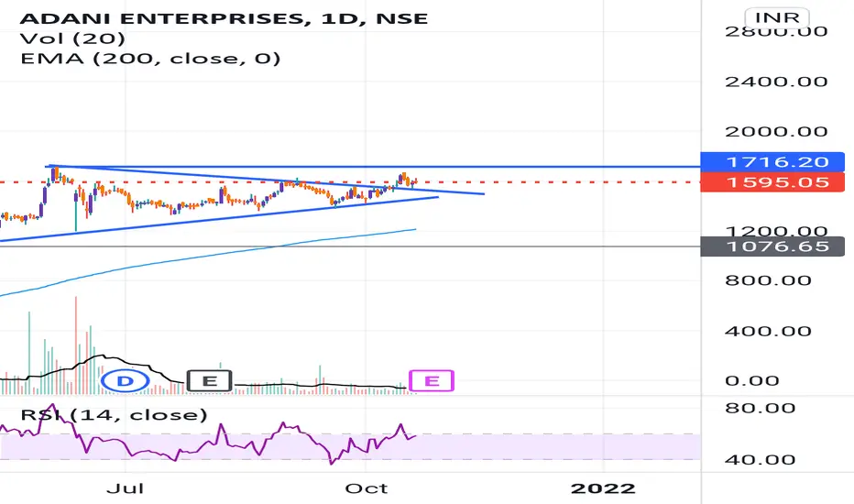The width and height of the screenshot is (854, 504).
Task: Click the black E earnings marker
Action: [210, 381]
